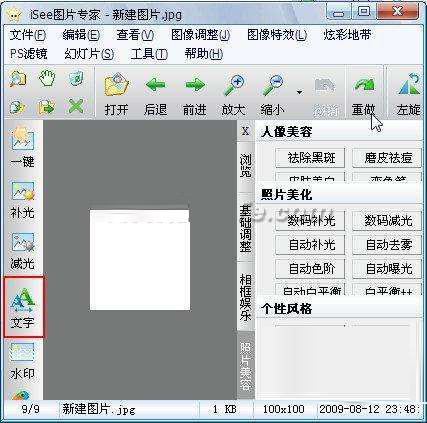Zoom out with the 缩小 magnifier

273,85
